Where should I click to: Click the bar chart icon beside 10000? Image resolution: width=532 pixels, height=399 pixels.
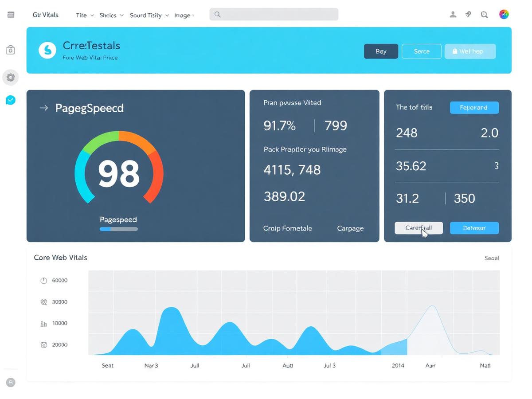pos(43,324)
